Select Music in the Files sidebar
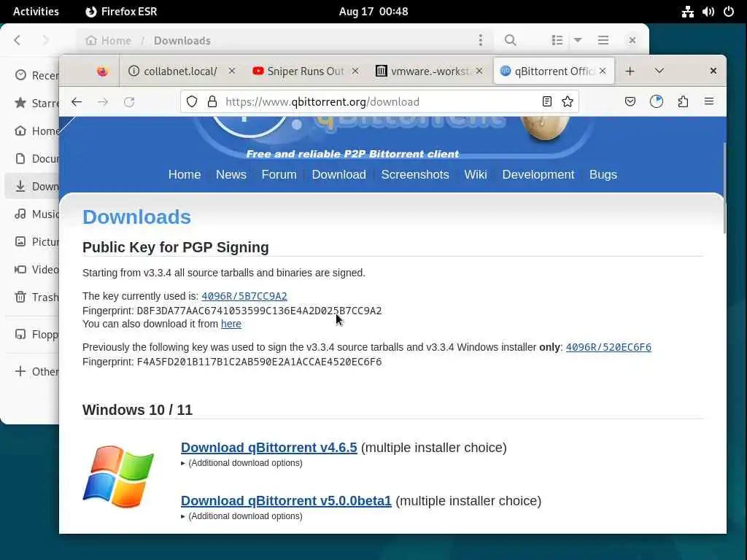This screenshot has height=560, width=747. point(34,214)
